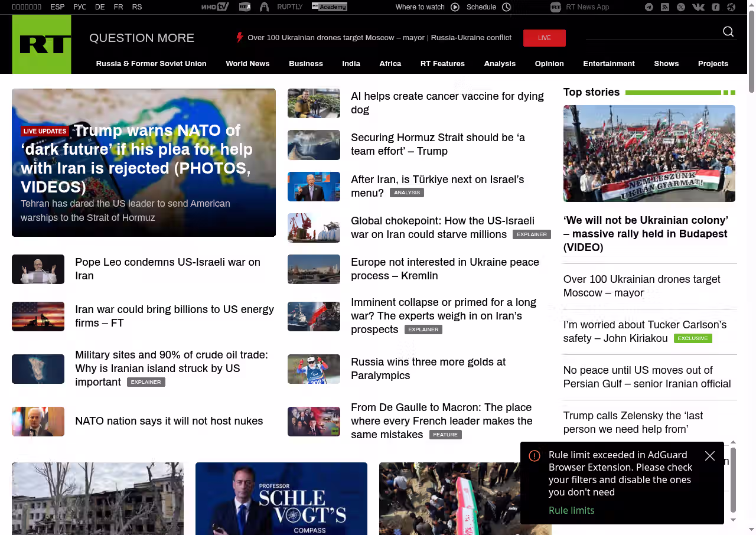Click the search input field
The image size is (756, 535).
point(652,32)
